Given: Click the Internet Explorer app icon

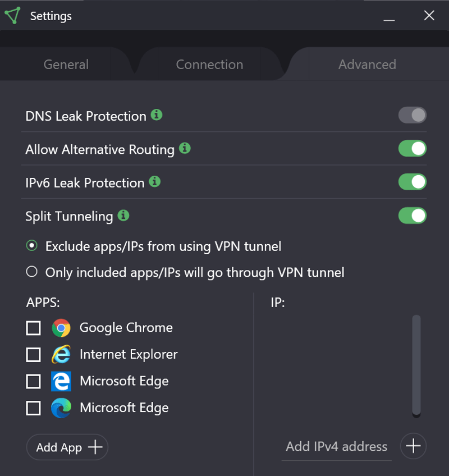Looking at the screenshot, I should (61, 355).
